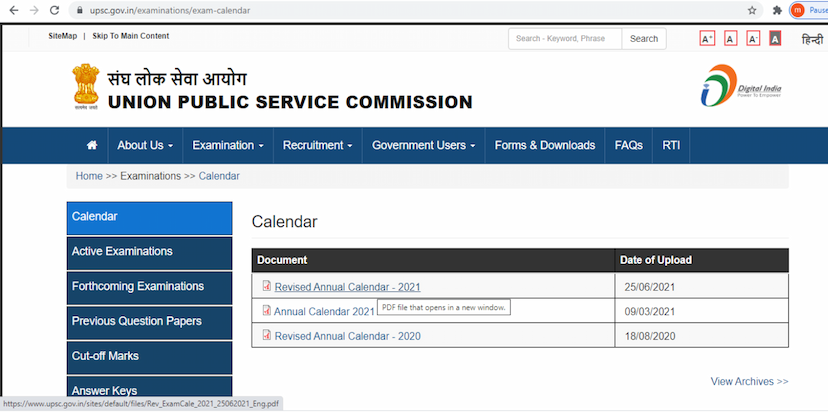Screen dimensions: 828x412
Task: Click the national emblem logo
Action: [x=86, y=87]
